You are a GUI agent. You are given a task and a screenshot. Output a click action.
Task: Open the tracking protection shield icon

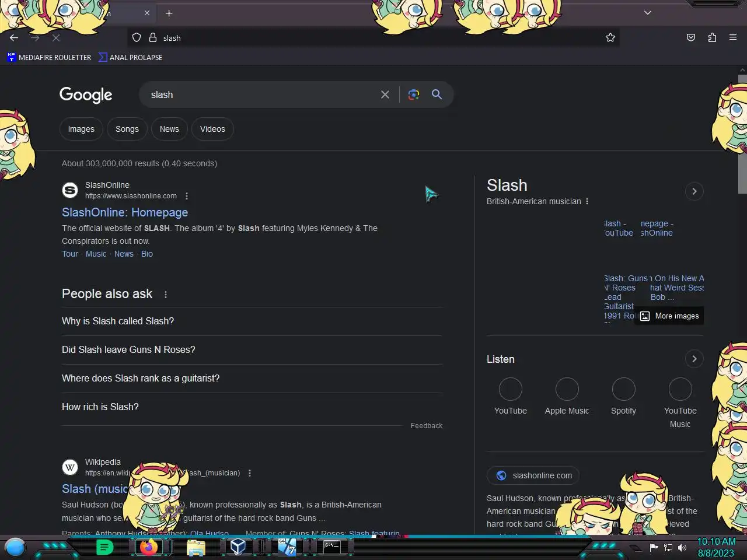point(137,37)
